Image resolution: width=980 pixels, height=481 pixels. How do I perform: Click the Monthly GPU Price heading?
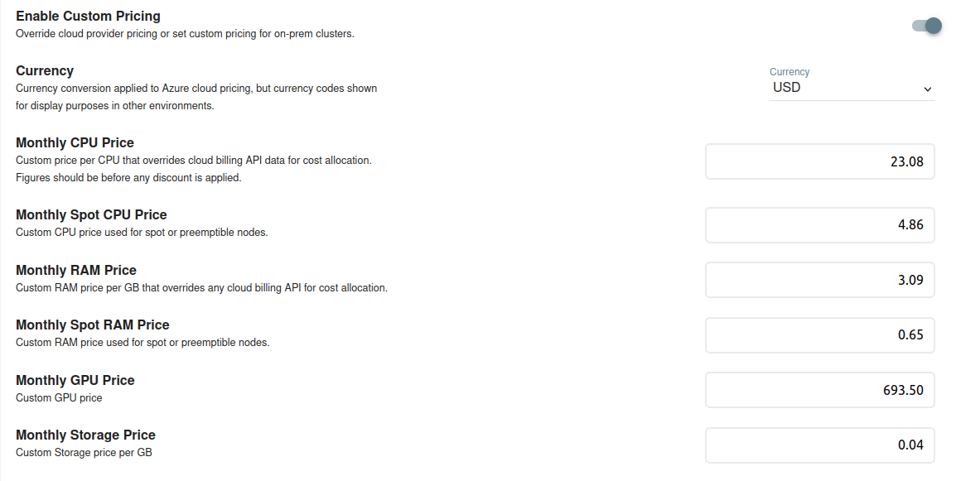tap(75, 380)
